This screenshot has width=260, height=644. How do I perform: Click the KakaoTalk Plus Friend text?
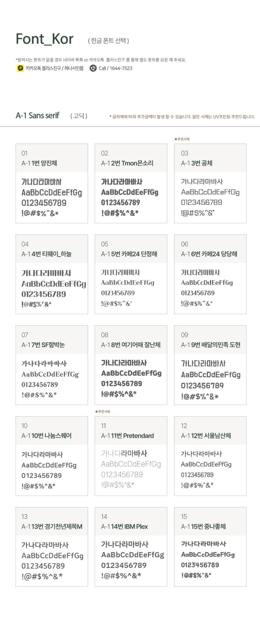coord(54,68)
